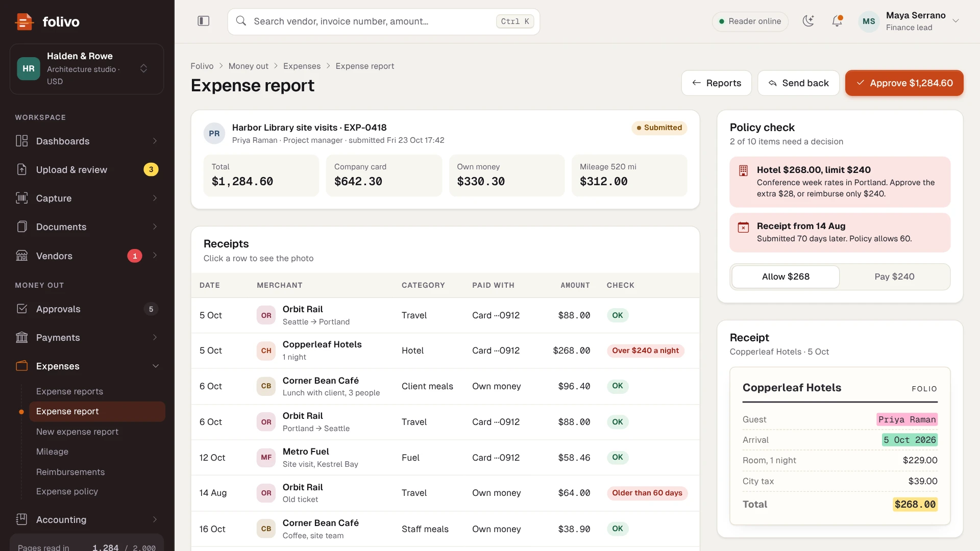
Task: Click the Expenses wallet icon
Action: coord(22,366)
